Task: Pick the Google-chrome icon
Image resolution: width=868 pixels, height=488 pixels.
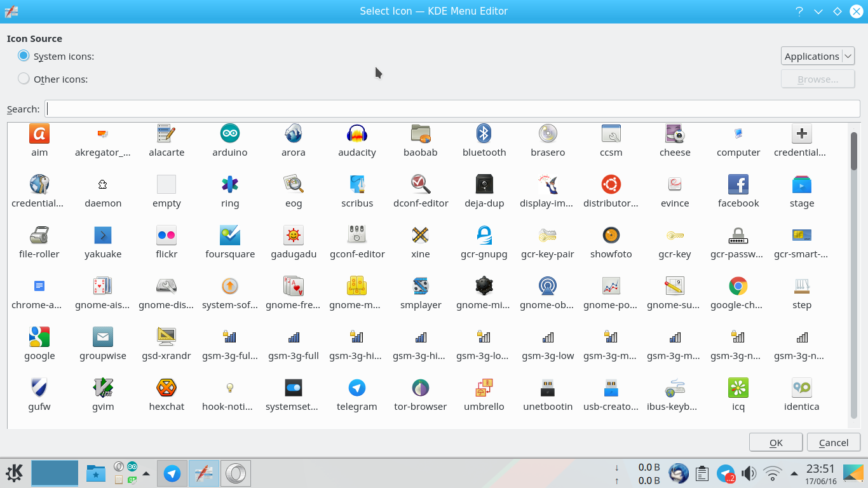Action: [738, 287]
